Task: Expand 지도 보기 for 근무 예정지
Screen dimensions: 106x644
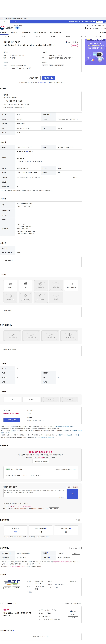Action: [x=76, y=177]
